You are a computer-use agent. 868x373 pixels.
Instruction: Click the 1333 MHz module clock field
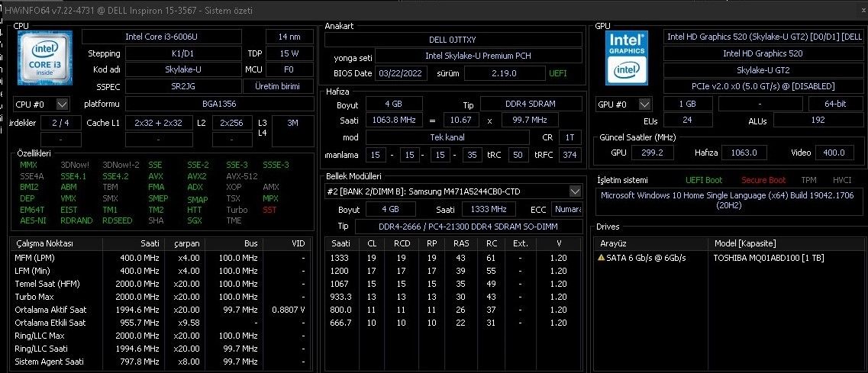[489, 209]
